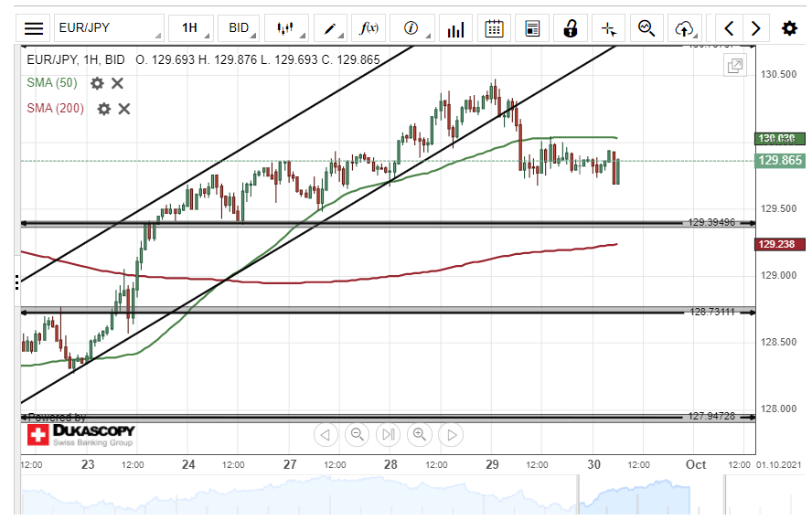This screenshot has width=812, height=520.
Task: Click the cloud upload icon
Action: click(684, 28)
